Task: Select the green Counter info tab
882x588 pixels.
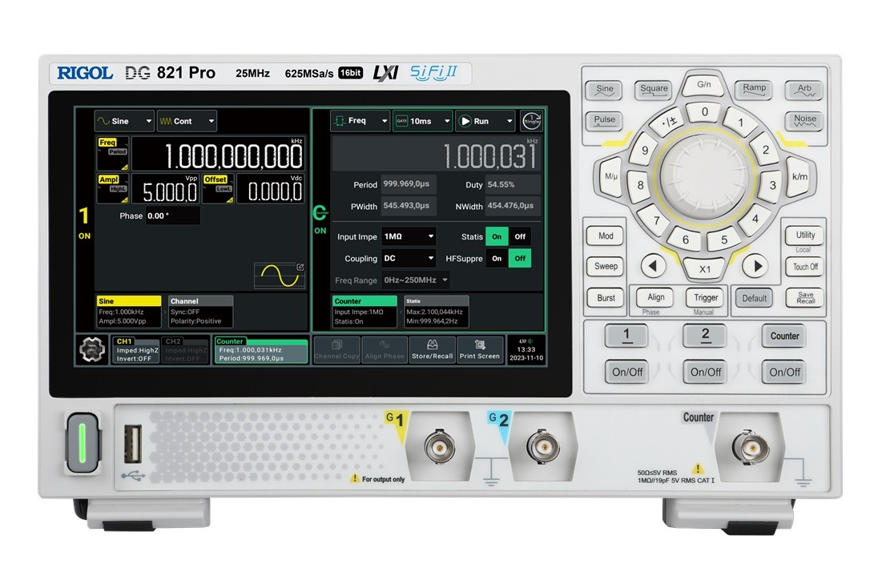Action: pos(364,312)
